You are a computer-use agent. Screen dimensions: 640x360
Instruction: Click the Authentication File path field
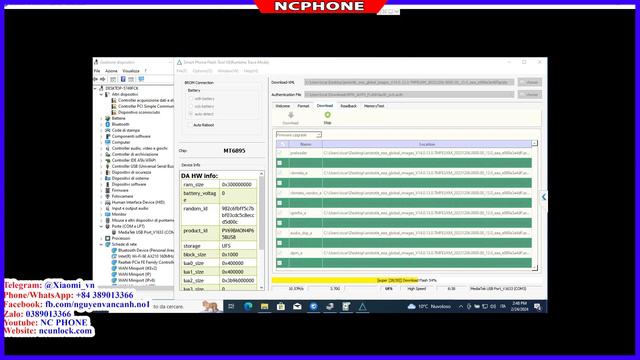coord(409,95)
